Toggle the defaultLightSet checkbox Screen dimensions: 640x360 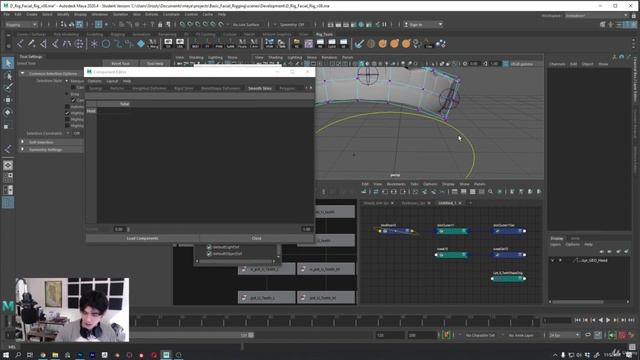tap(209, 247)
